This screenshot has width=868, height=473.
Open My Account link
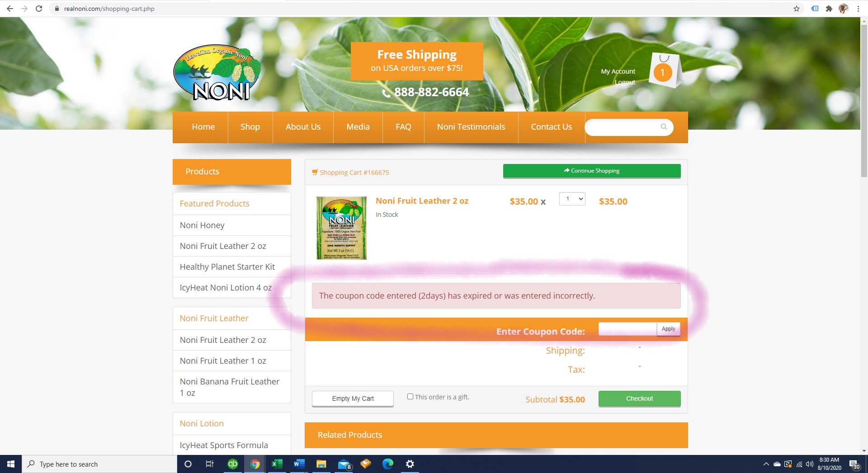[x=618, y=71]
